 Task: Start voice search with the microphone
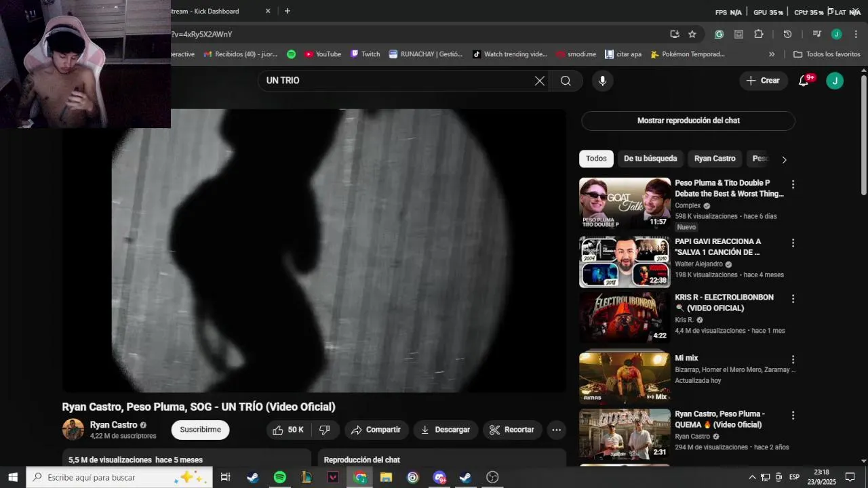[x=602, y=81]
